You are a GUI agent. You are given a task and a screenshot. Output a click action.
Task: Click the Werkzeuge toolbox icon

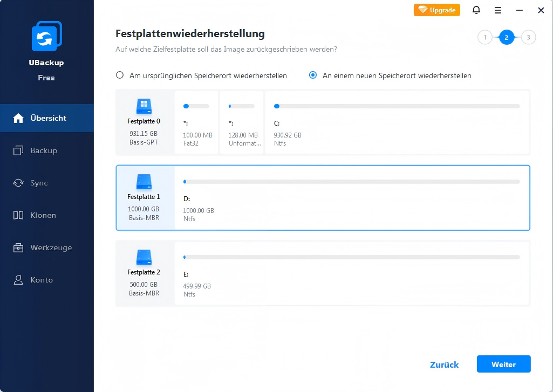coord(18,247)
